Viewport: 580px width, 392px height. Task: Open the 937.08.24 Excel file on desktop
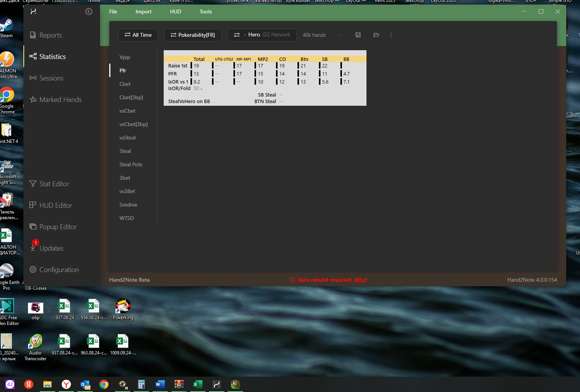coord(64,309)
